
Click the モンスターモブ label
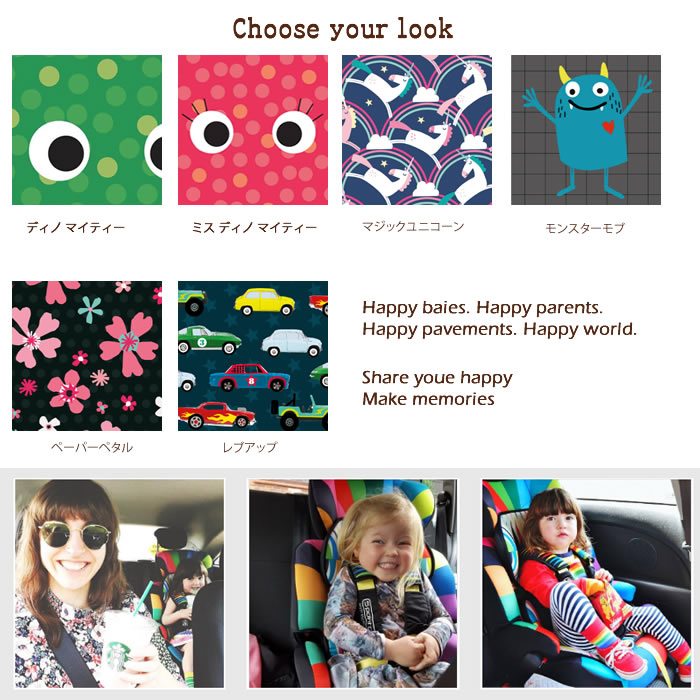585,228
